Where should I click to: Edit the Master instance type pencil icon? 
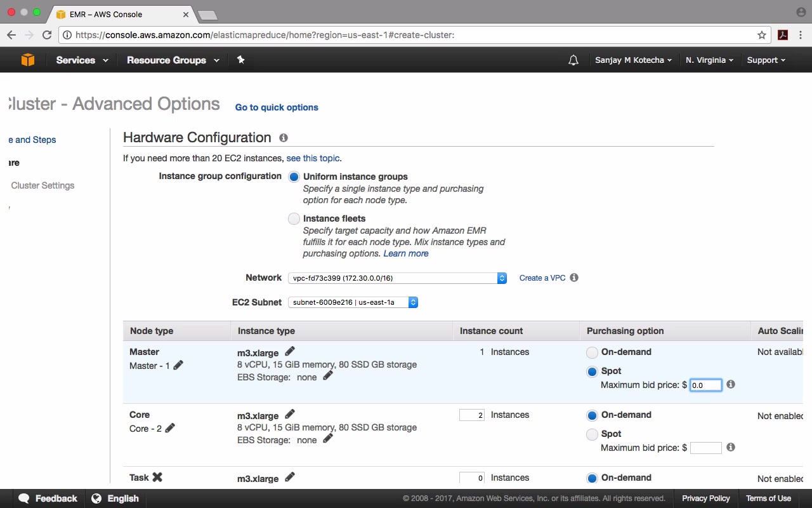[290, 351]
